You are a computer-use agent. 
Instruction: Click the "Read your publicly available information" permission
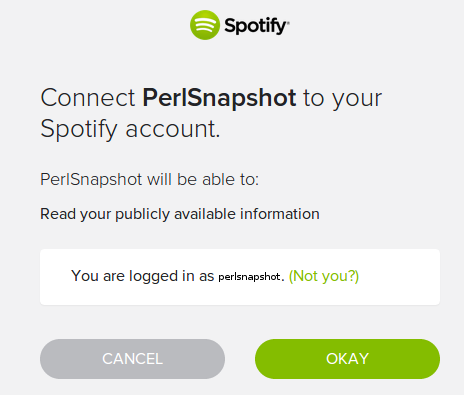pyautogui.click(x=180, y=214)
